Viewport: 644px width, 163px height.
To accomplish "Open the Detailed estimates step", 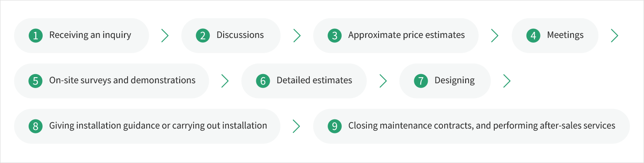I will pyautogui.click(x=304, y=81).
